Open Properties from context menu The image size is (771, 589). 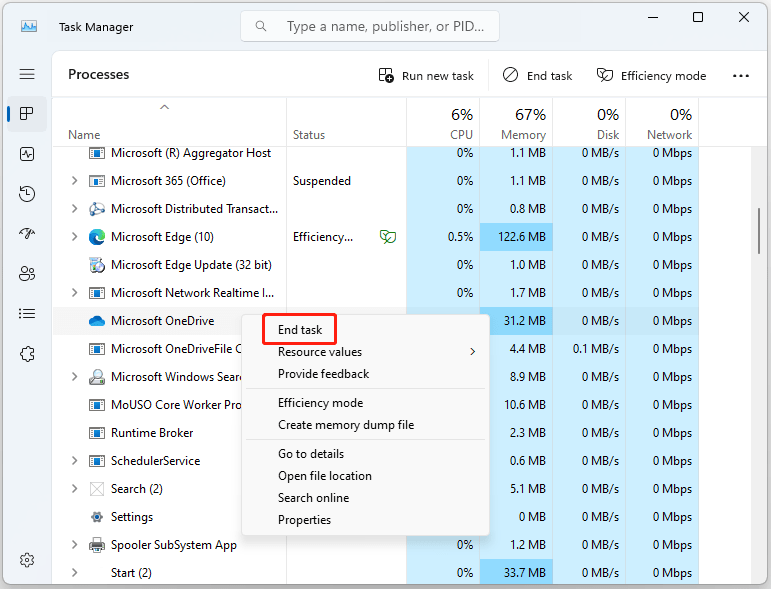(365, 520)
